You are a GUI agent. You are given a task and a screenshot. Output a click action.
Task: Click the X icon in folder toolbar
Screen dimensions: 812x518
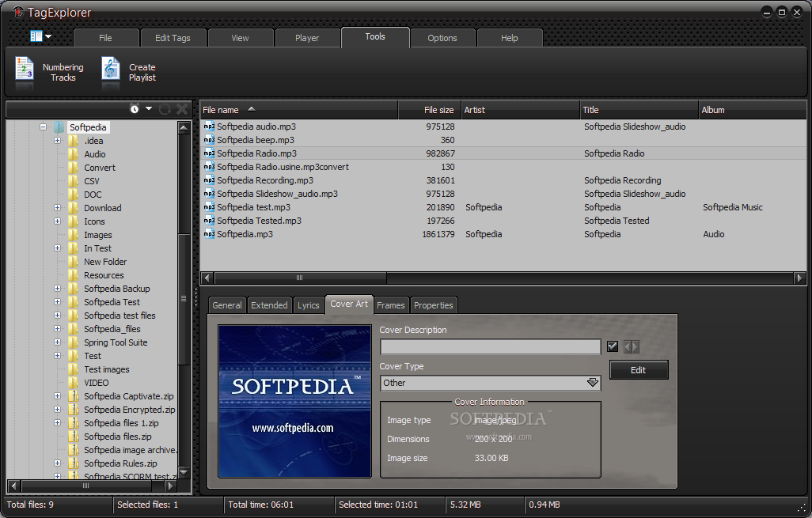182,108
